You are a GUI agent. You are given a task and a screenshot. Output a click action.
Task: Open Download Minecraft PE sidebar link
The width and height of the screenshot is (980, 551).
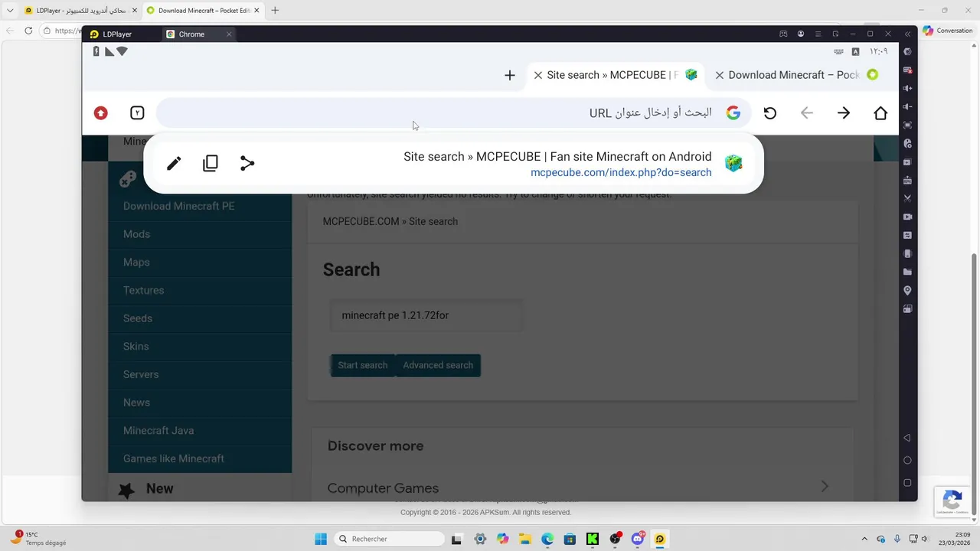(179, 206)
